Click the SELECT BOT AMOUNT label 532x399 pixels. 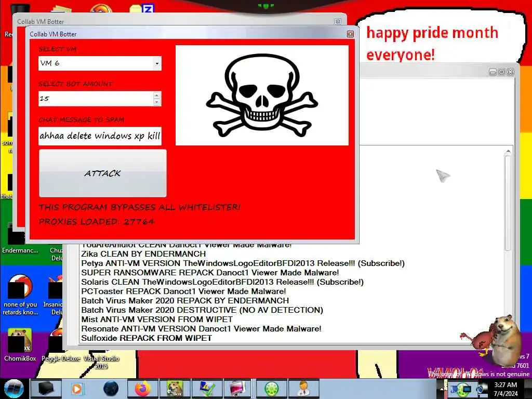(75, 84)
